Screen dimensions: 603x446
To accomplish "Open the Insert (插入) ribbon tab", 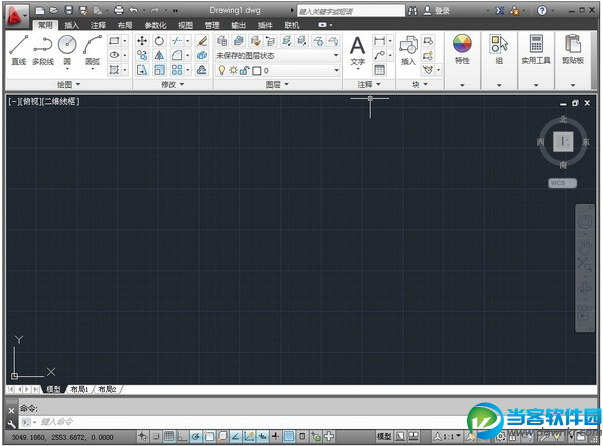I will [71, 25].
